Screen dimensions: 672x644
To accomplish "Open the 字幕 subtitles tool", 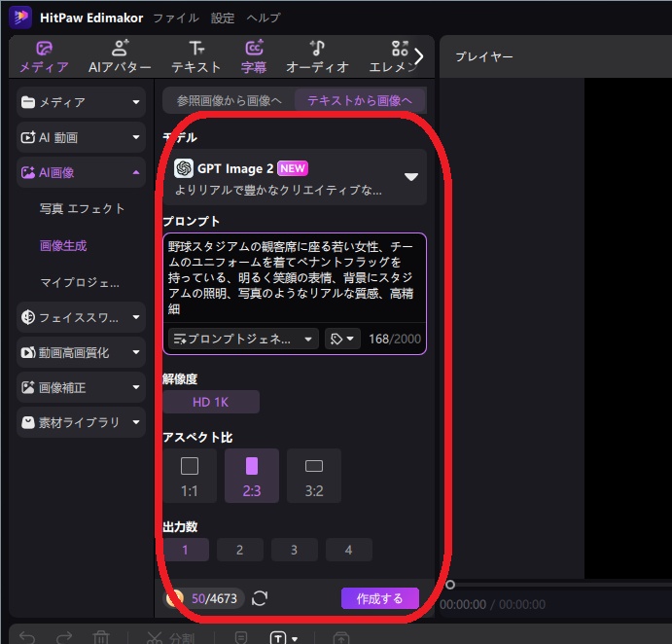I will 254,56.
